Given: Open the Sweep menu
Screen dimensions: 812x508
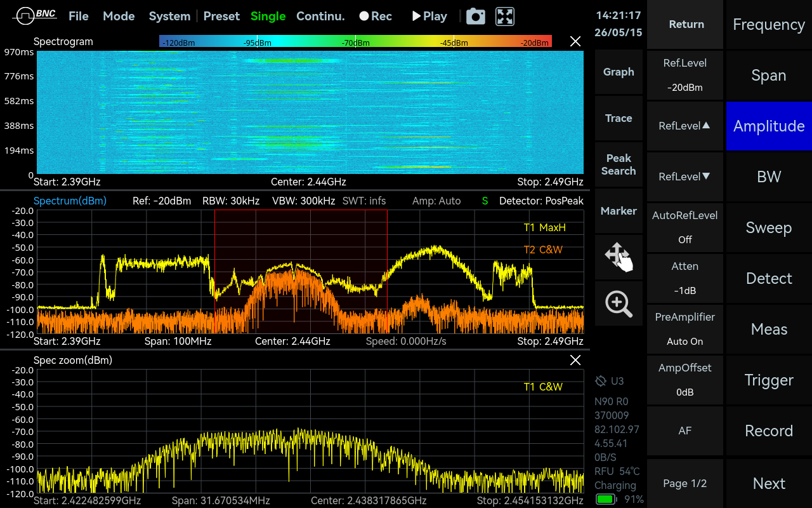Looking at the screenshot, I should point(769,227).
